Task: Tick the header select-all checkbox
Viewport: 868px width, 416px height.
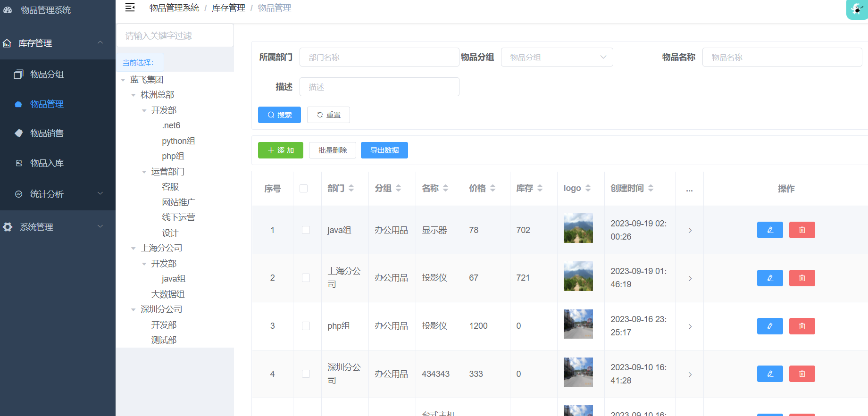Action: [304, 189]
